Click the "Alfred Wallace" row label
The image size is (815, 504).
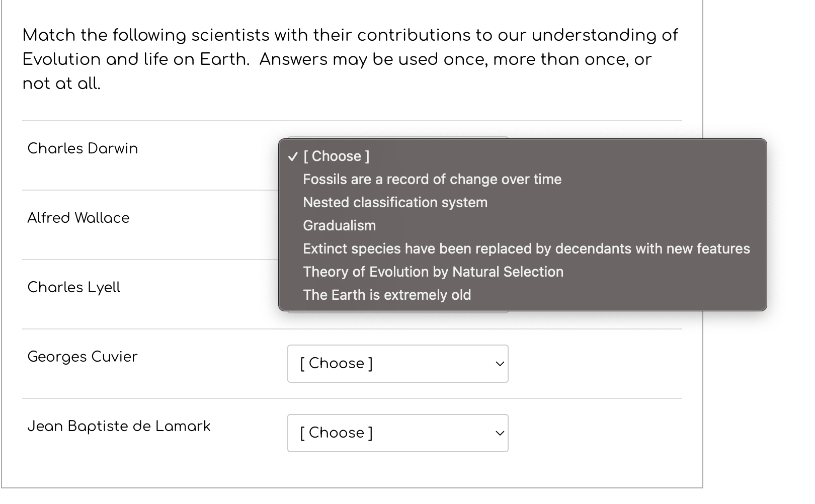point(78,218)
